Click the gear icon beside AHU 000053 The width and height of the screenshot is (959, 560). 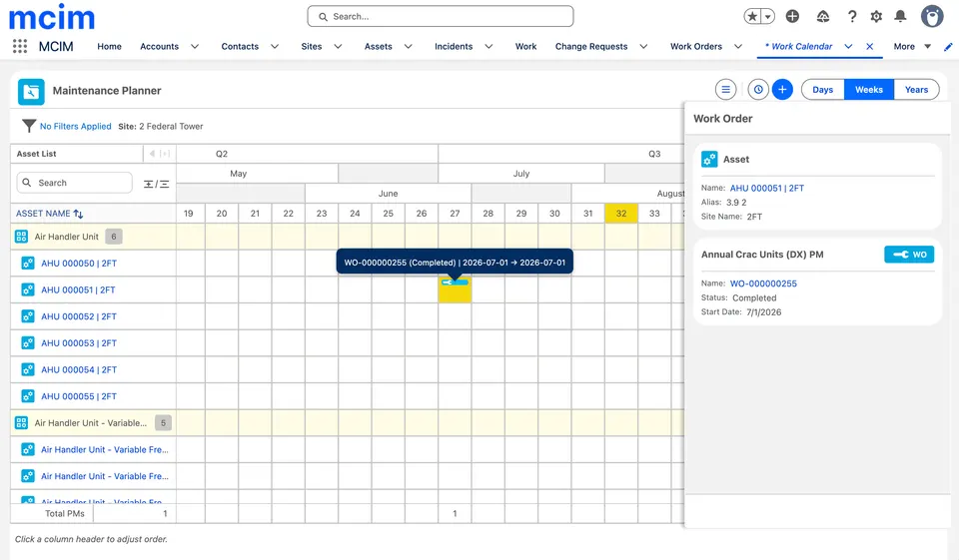28,343
